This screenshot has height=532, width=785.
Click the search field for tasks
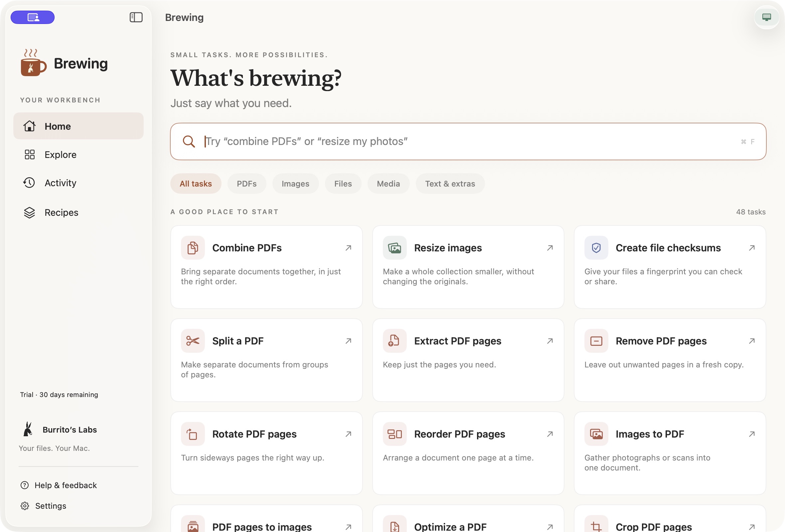[x=468, y=141]
